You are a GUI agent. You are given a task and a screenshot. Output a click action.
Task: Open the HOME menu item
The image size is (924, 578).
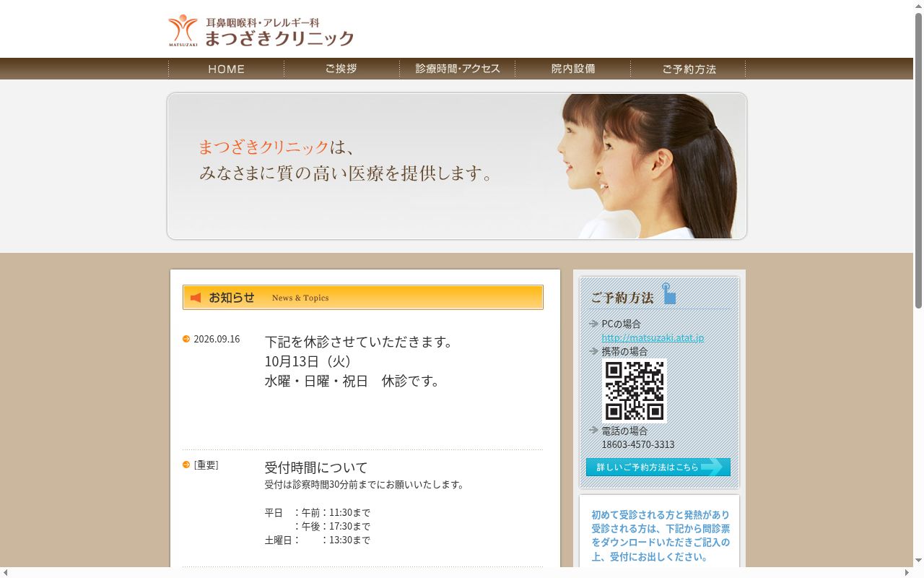227,69
